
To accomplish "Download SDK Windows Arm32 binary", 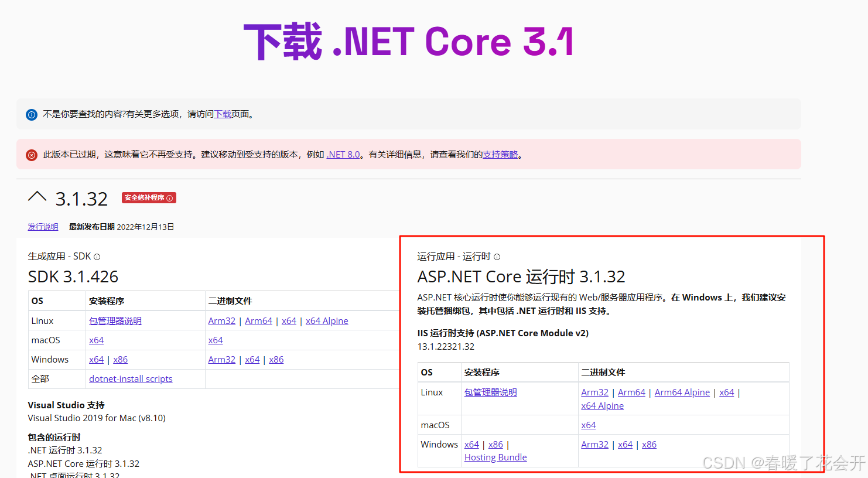I will click(x=222, y=360).
